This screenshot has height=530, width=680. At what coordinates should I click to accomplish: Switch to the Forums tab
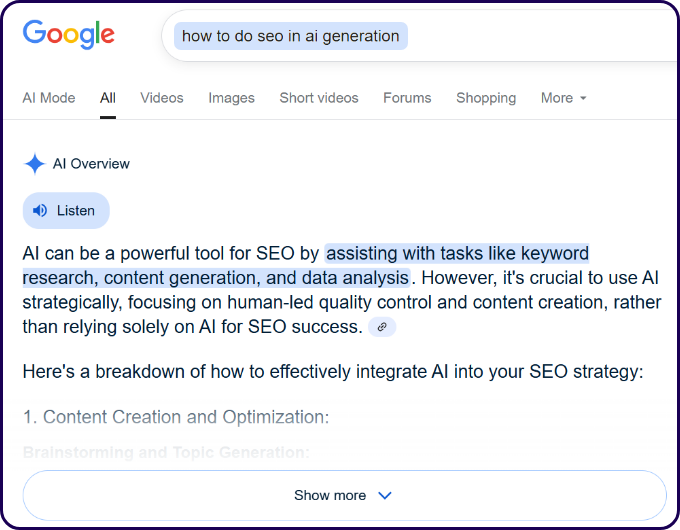coord(407,98)
